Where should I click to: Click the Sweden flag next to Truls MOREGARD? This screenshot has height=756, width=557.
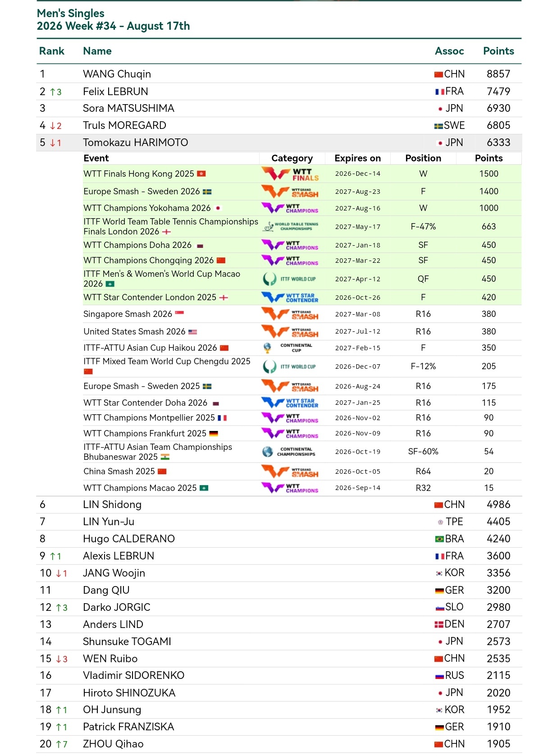(x=438, y=126)
